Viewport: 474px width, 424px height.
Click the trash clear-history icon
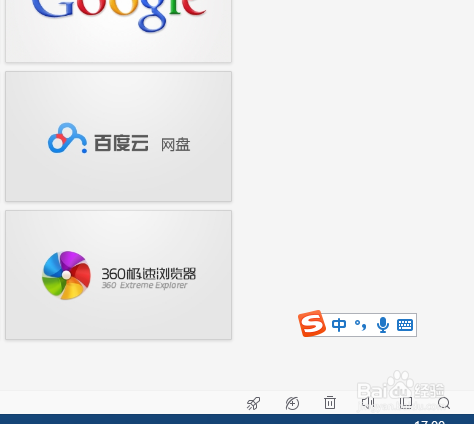pyautogui.click(x=330, y=403)
